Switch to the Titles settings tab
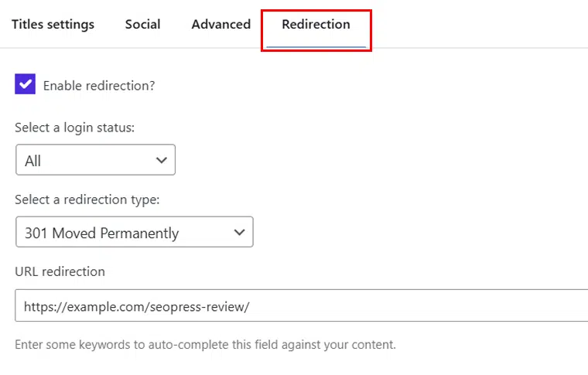Viewport: 588px width, 375px height. coord(53,24)
